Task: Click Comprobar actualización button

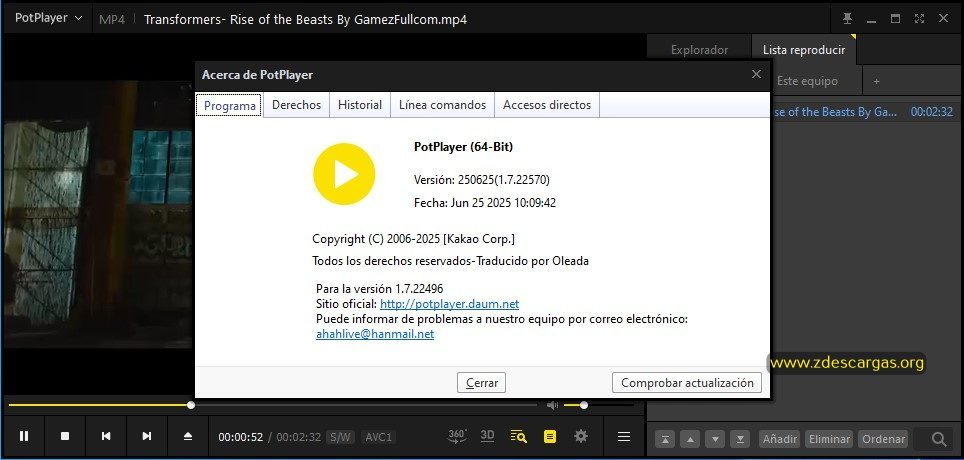Action: [687, 383]
